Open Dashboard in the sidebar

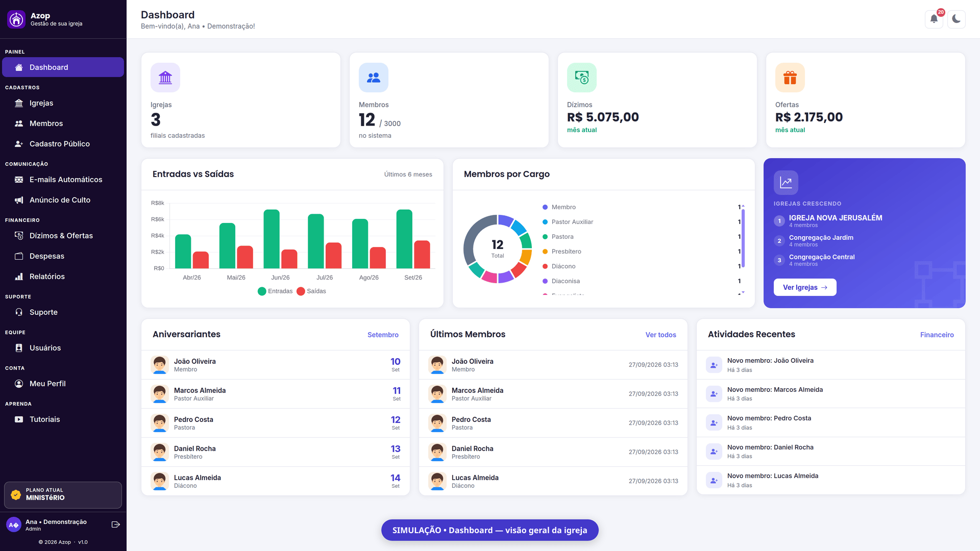[63, 67]
